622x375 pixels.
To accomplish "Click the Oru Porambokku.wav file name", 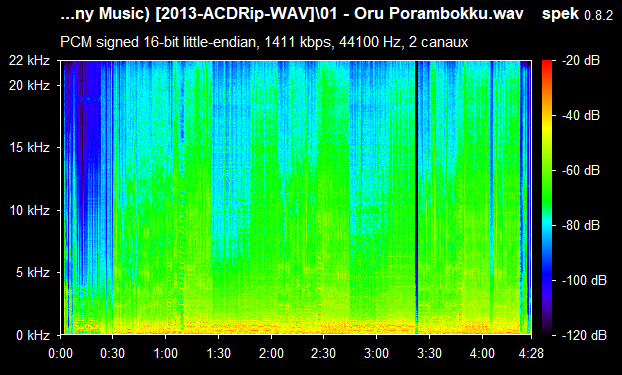I will [439, 14].
